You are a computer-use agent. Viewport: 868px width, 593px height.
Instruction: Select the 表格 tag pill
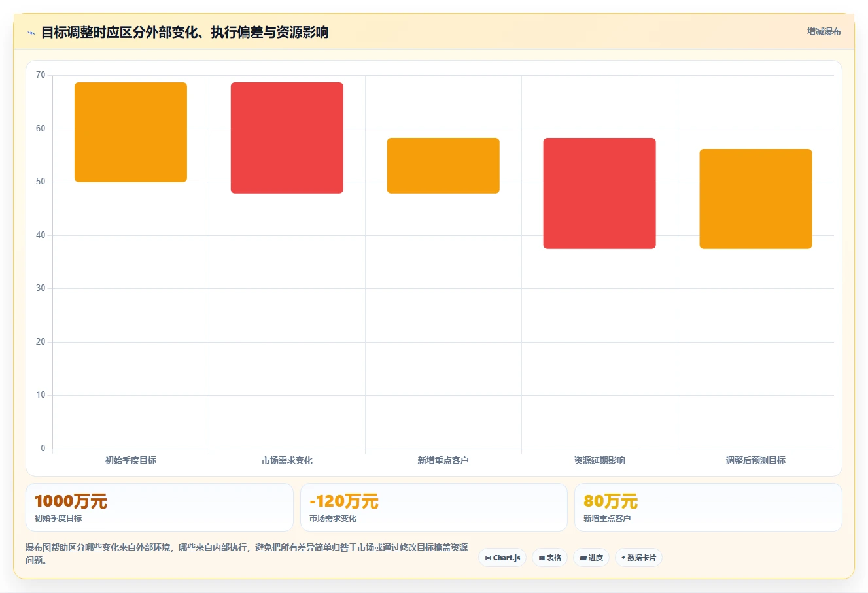tap(549, 558)
